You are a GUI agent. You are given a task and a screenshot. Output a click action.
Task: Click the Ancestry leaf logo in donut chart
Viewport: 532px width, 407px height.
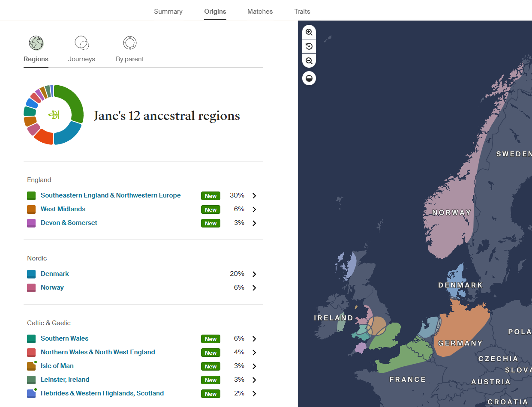coord(54,115)
